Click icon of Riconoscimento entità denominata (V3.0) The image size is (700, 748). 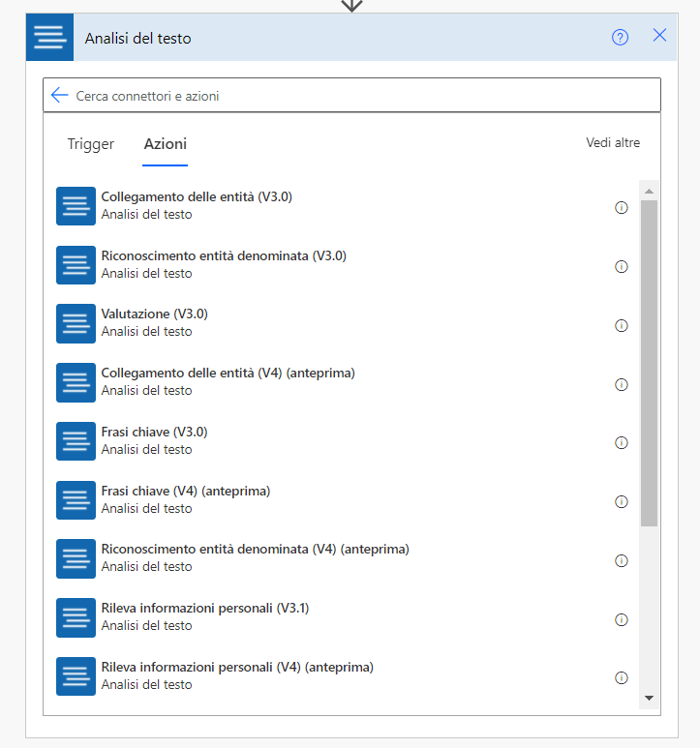pos(76,265)
